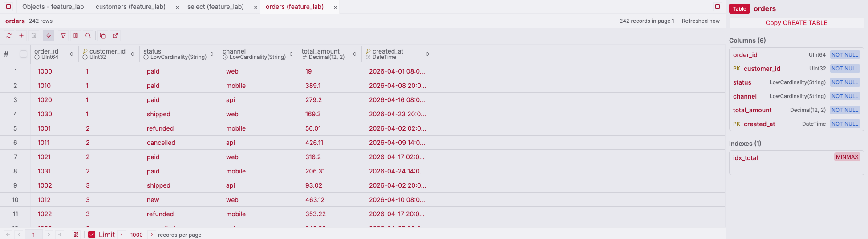Click the MINMAX index badge
This screenshot has height=239, width=868.
tap(847, 157)
